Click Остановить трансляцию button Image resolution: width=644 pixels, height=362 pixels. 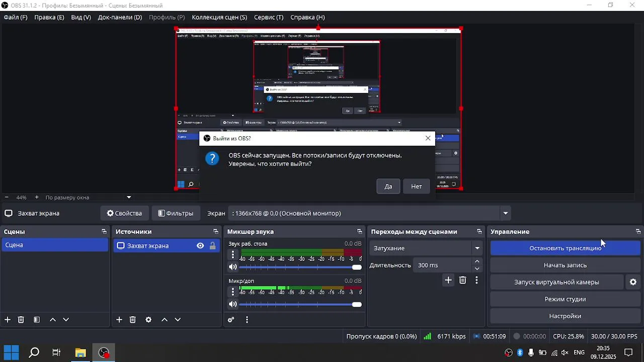(565, 248)
